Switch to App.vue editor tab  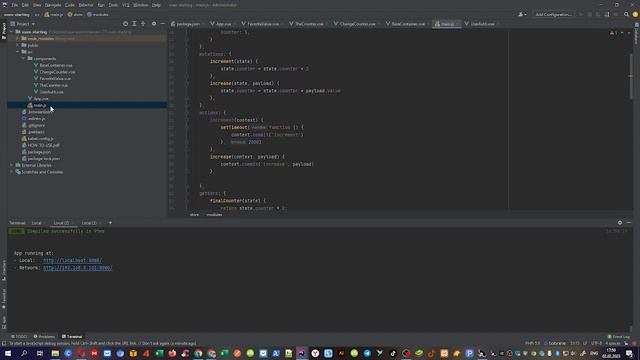221,24
